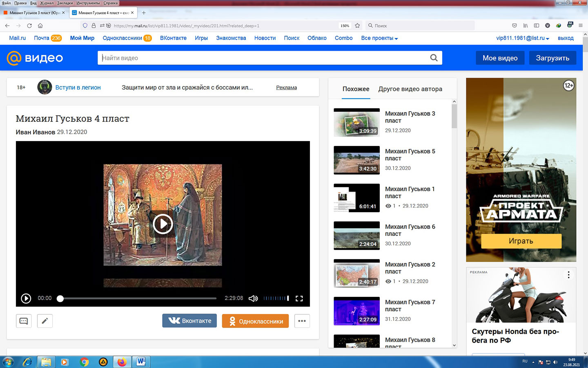This screenshot has width=588, height=368.
Task: Click the fullscreen icon in video player
Action: click(x=299, y=298)
